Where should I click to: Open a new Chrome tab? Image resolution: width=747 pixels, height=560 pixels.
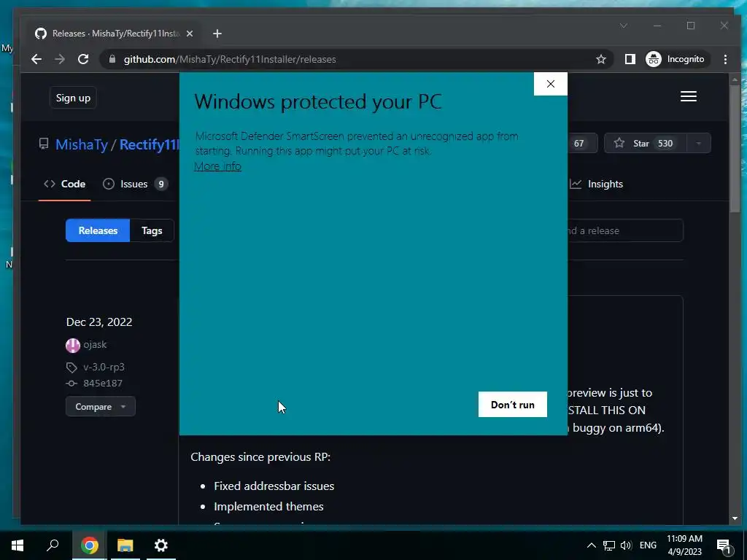coord(217,34)
